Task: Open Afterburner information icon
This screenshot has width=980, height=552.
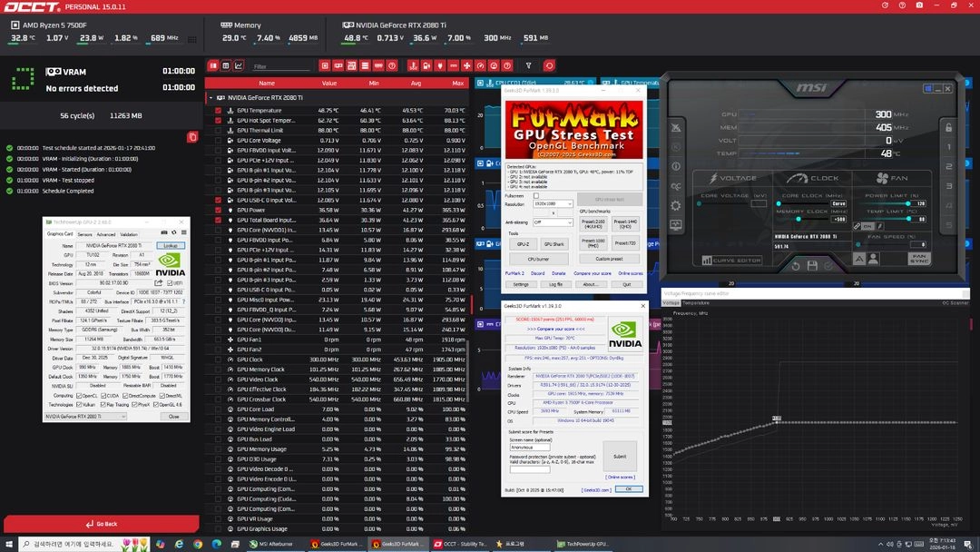Action: (x=676, y=166)
